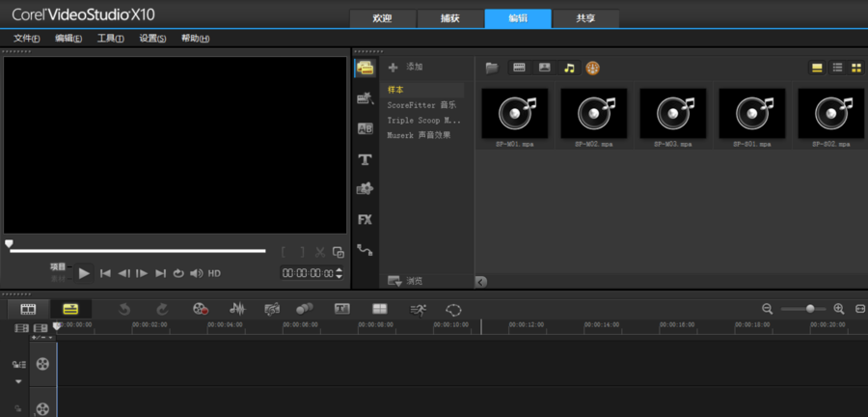Open the 文件 menu
Screen dimensions: 868x417
(x=26, y=39)
